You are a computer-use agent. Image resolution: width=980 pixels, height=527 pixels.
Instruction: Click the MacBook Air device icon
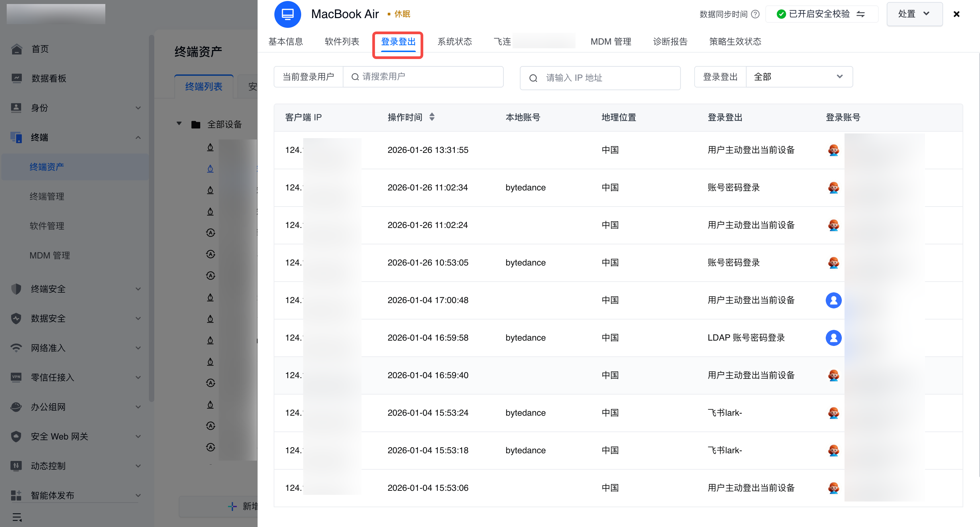coord(288,14)
